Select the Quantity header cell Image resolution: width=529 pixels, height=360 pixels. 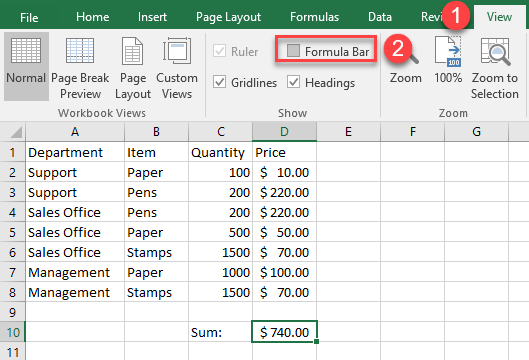coord(220,152)
